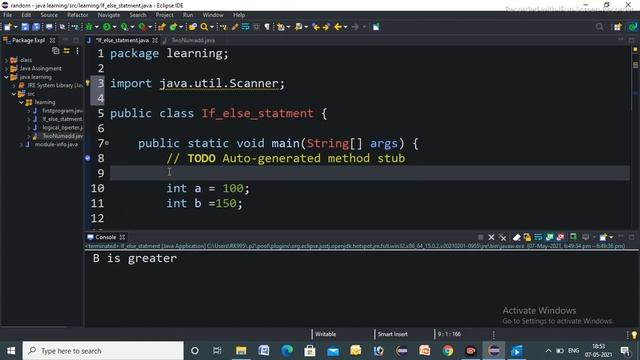The height and width of the screenshot is (360, 640).
Task: Click the Windows Start button
Action: click(x=11, y=351)
